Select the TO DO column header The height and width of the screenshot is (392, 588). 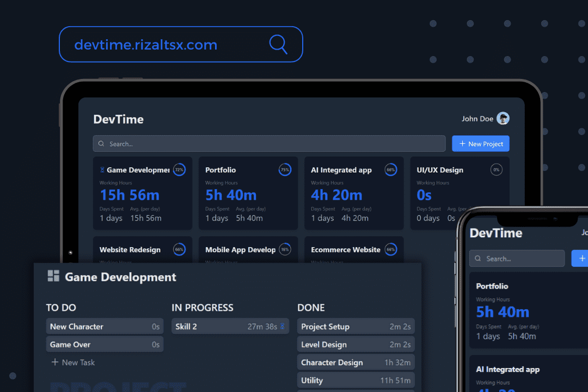coord(61,308)
